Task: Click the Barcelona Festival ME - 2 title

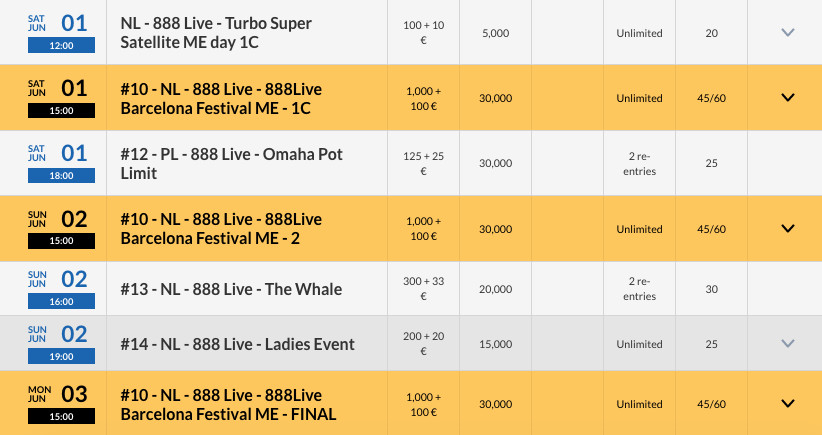Action: click(x=221, y=229)
